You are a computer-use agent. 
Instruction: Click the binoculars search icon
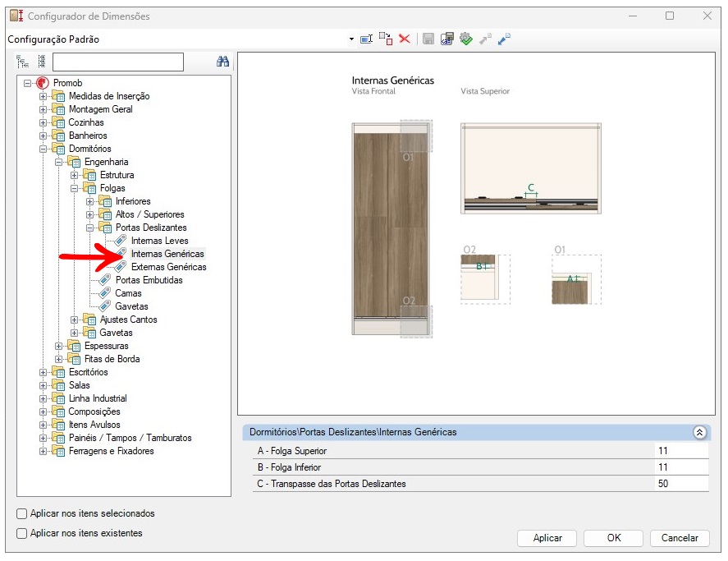point(222,62)
